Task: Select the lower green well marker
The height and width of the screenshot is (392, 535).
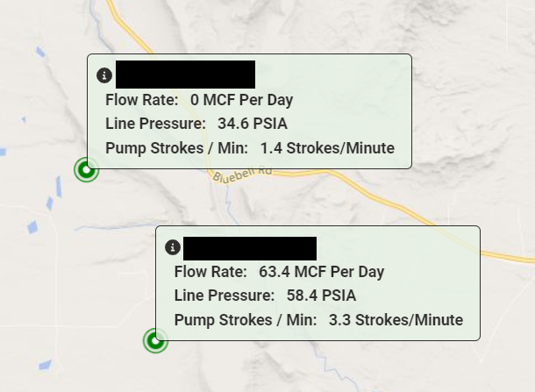Action: 155,340
